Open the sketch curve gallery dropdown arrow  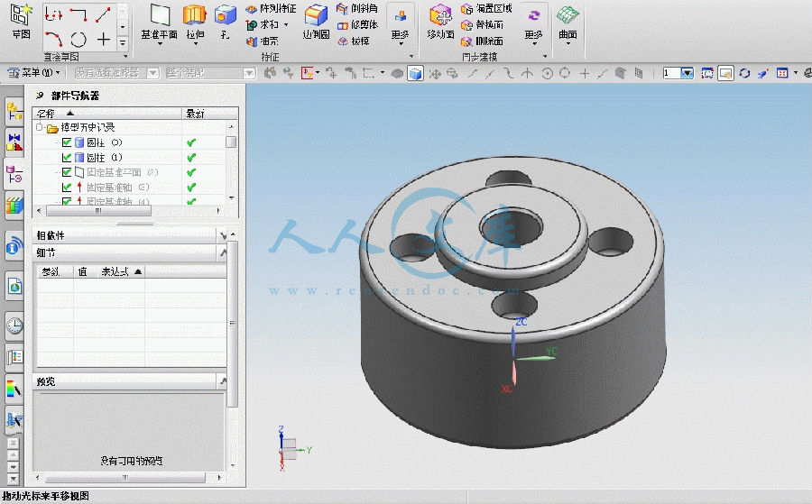point(123,42)
